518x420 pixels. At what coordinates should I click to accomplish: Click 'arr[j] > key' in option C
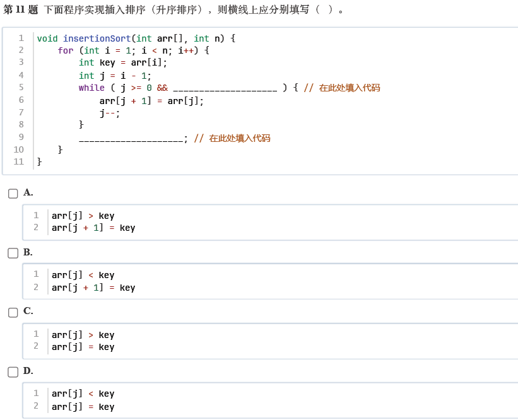tap(83, 335)
